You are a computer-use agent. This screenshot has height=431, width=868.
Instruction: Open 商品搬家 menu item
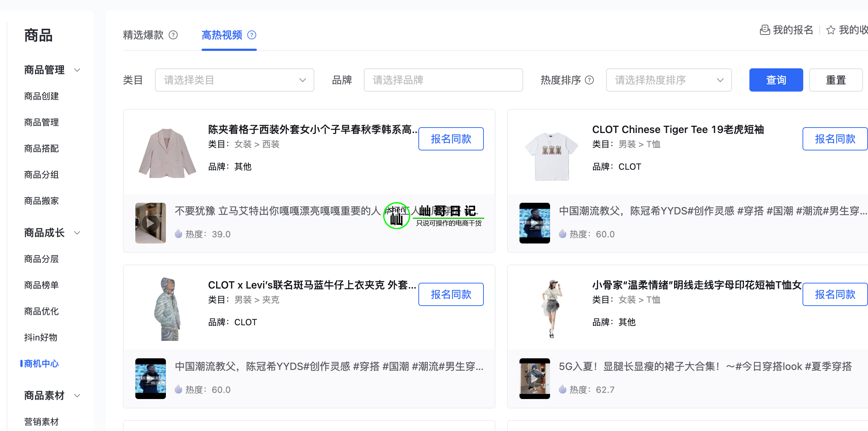pyautogui.click(x=41, y=201)
